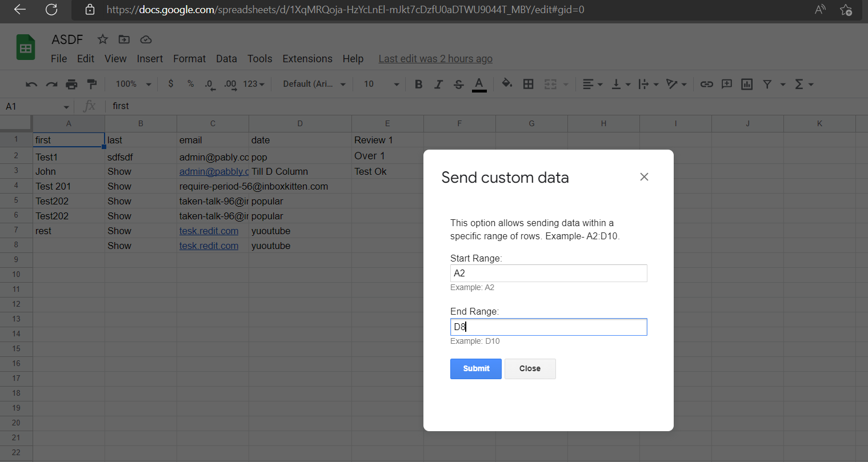Open the File menu
The height and width of the screenshot is (462, 868).
pos(59,59)
